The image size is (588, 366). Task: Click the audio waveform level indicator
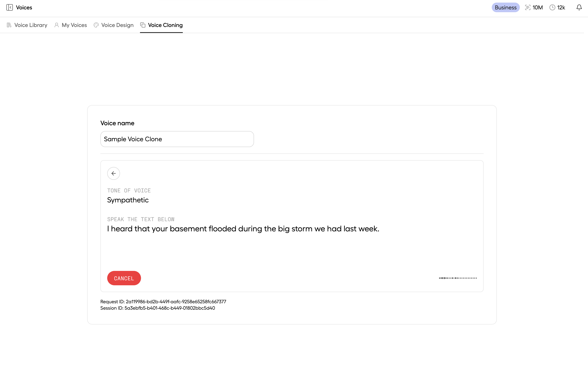click(x=458, y=278)
